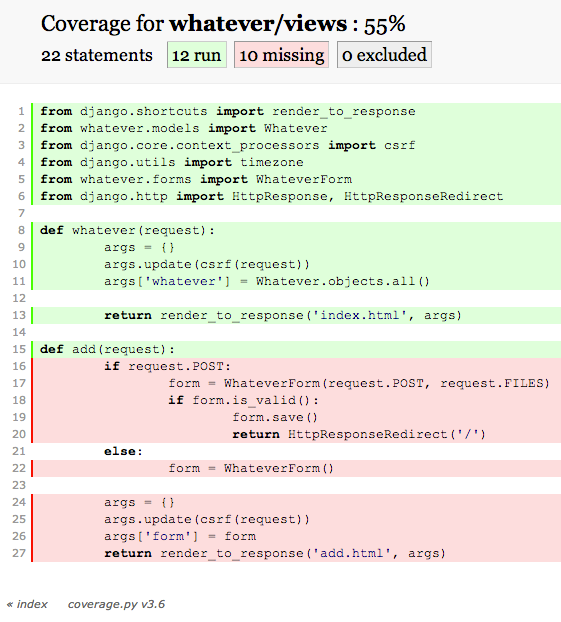Click the "def whatever(request):" code line
The image size is (561, 622).
click(296, 230)
